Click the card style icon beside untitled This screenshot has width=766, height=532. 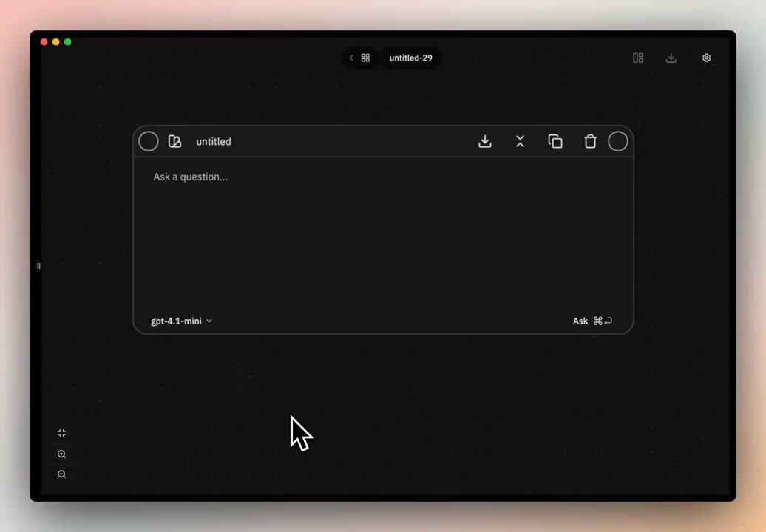click(174, 141)
